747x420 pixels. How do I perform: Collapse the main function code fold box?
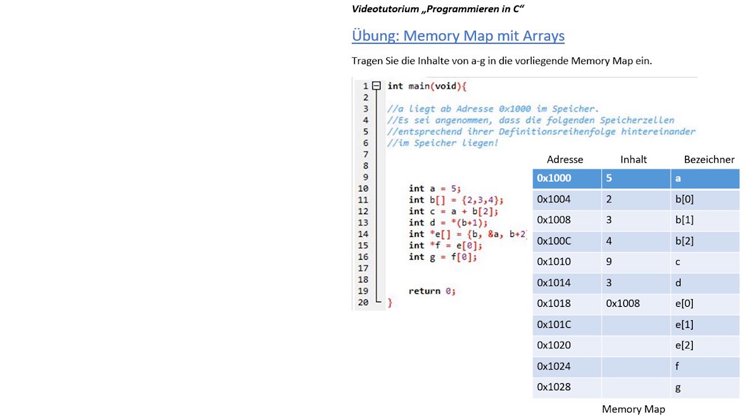point(377,86)
